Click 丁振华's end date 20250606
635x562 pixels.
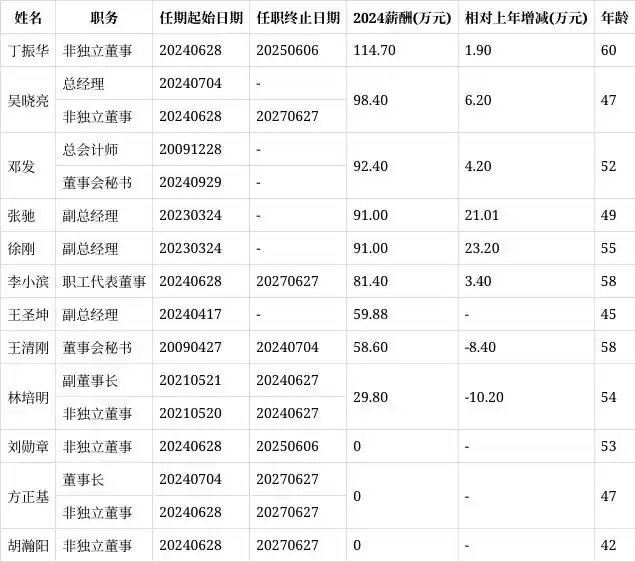[x=288, y=50]
